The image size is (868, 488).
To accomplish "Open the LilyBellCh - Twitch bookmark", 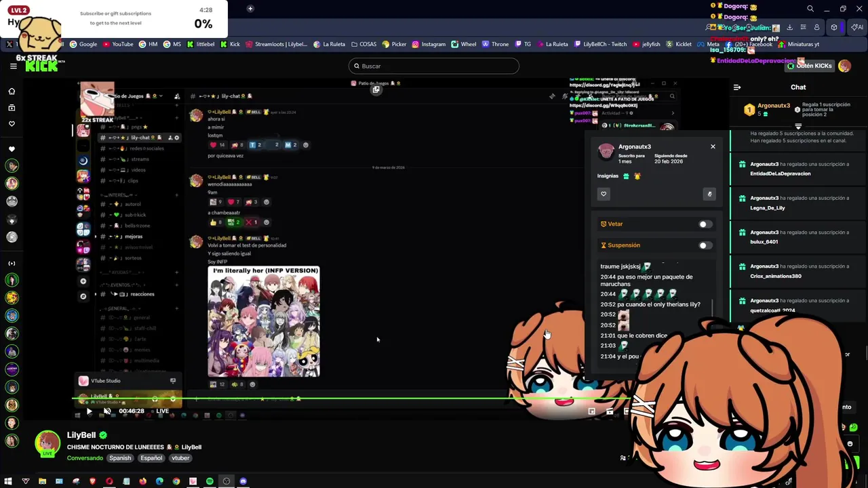I will (x=600, y=44).
